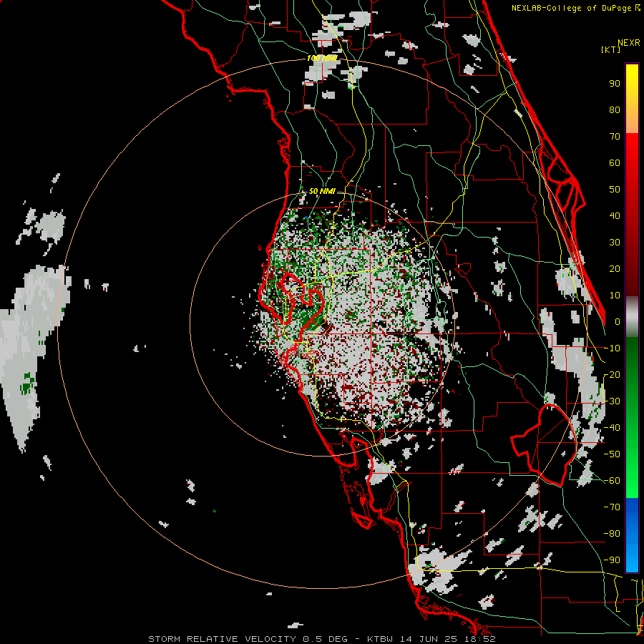
Task: Click the -60 knot scale label
Action: coord(612,481)
